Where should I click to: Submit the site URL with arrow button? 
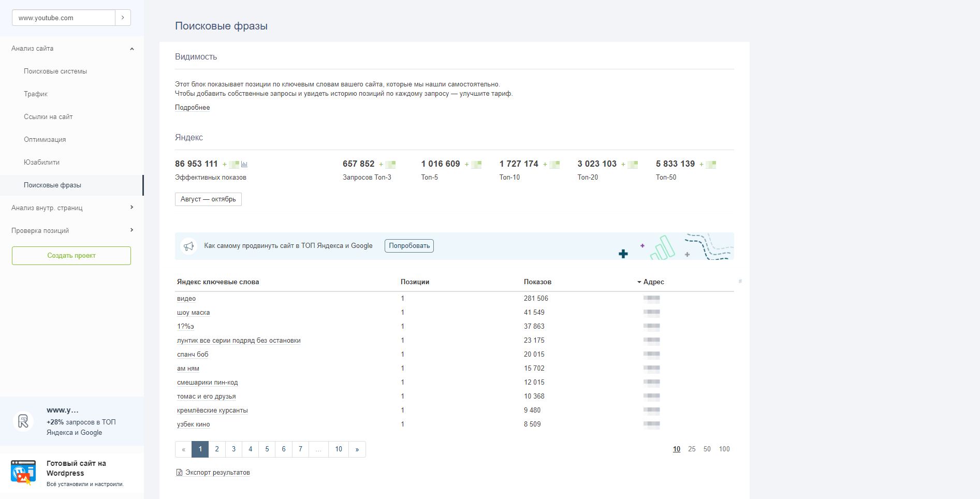click(x=123, y=18)
